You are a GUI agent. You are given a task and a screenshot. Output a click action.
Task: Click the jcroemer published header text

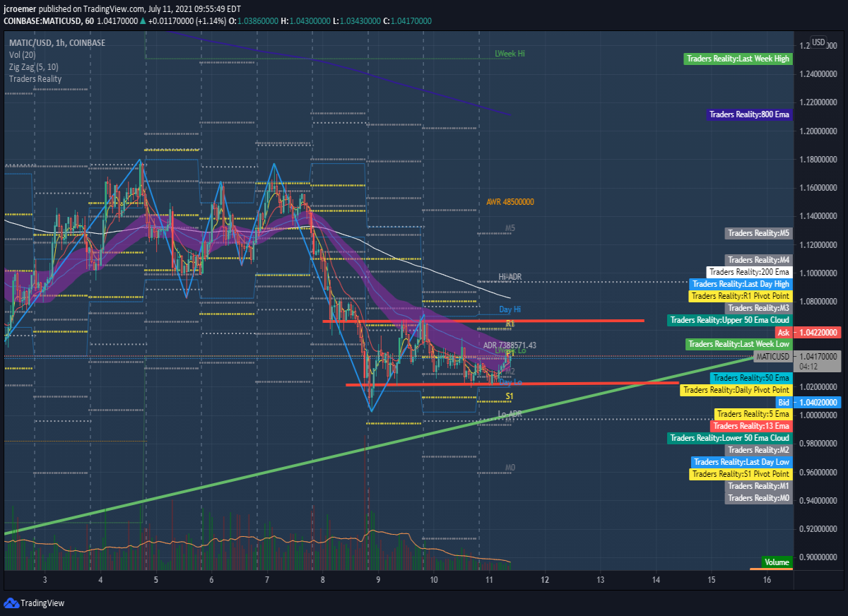pyautogui.click(x=122, y=9)
